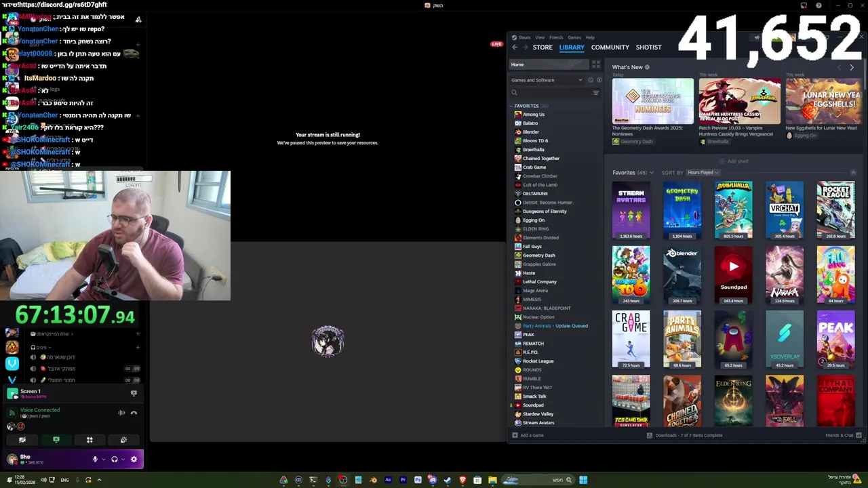The height and width of the screenshot is (488, 868).
Task: Open the Steam menu
Action: [x=524, y=38]
